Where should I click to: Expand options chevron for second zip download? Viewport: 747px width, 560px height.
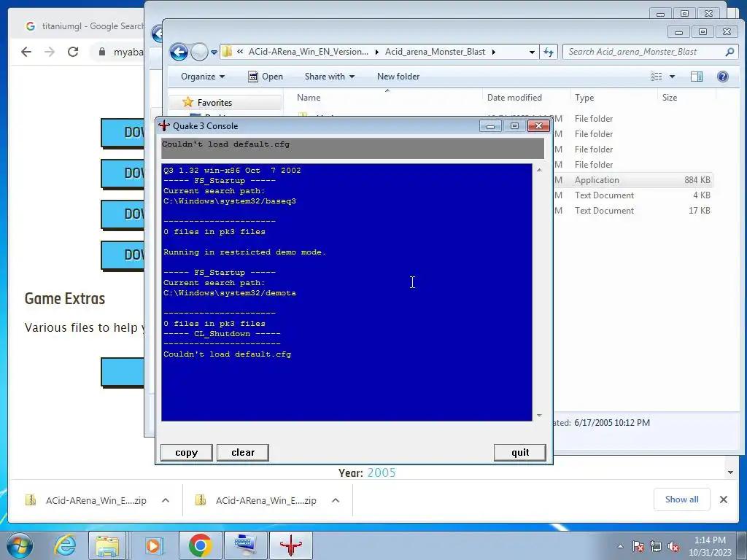click(336, 500)
